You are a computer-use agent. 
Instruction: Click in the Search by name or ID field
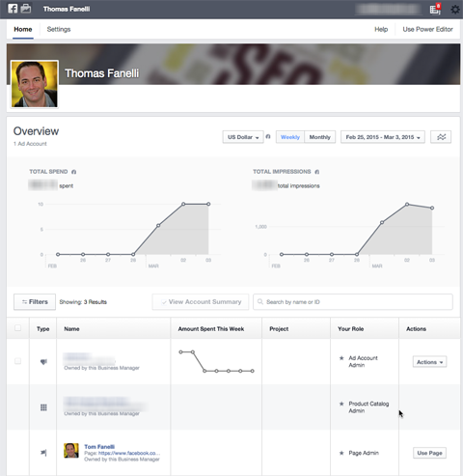click(x=353, y=302)
